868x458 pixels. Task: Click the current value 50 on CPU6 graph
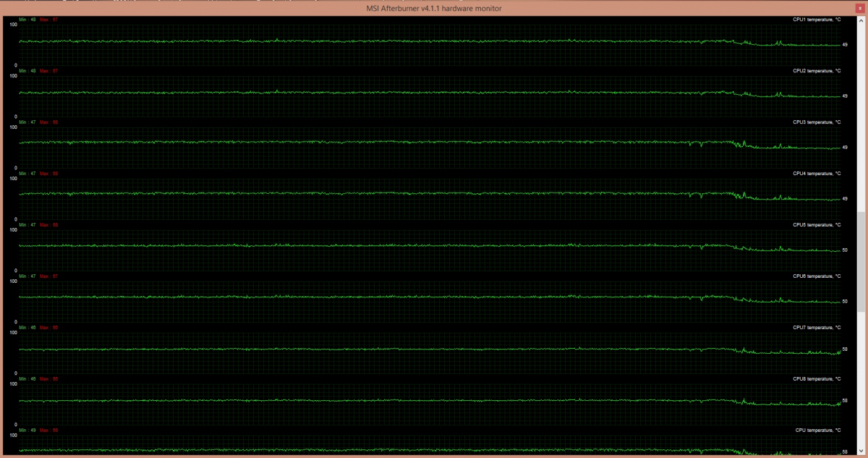tap(845, 302)
